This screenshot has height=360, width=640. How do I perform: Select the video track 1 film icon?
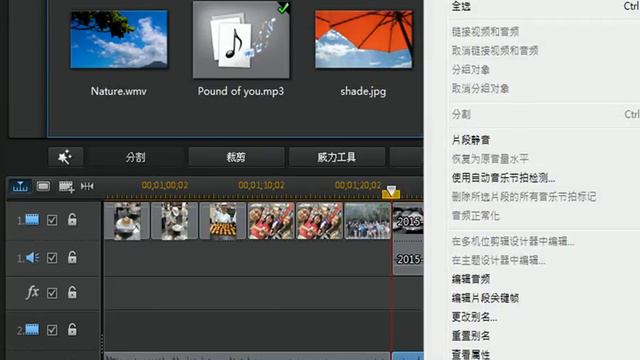32,220
